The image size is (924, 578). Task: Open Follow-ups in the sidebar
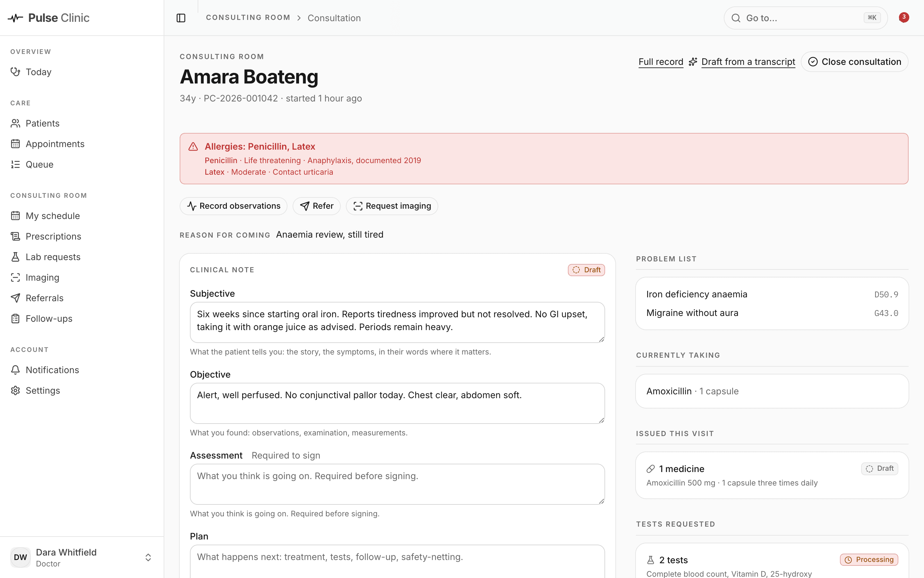tap(82, 319)
